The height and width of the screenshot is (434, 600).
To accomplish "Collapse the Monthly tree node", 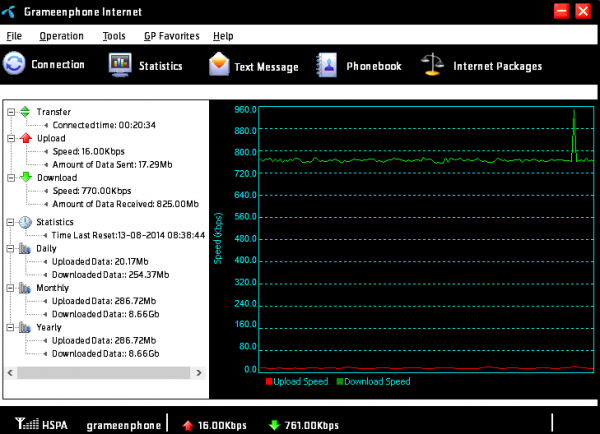I will [x=10, y=288].
